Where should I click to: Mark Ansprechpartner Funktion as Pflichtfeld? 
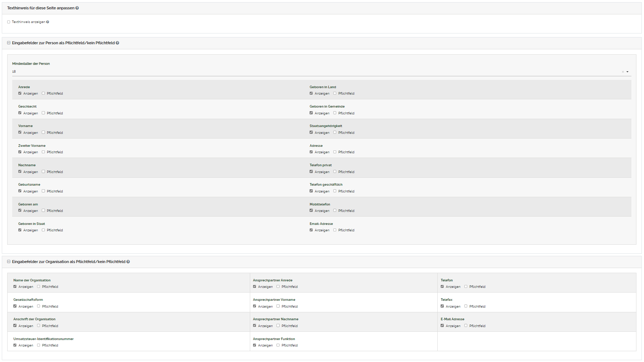pos(278,345)
